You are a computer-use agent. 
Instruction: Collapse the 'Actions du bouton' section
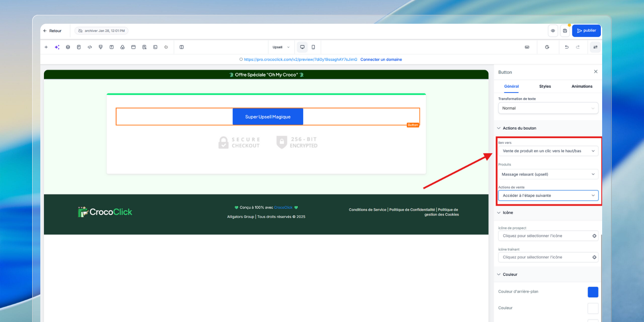pos(519,128)
